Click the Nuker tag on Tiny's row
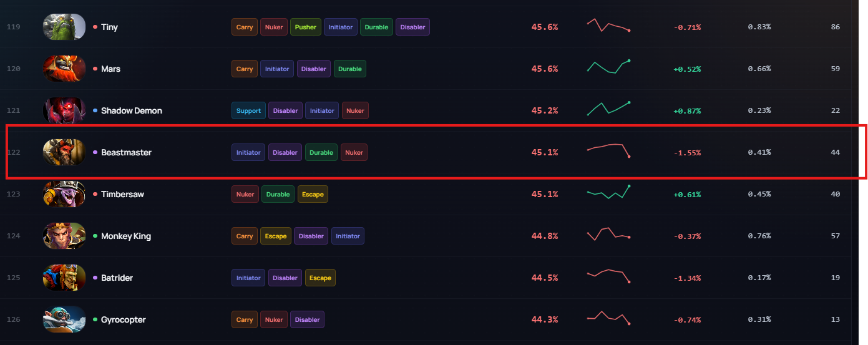Image resolution: width=868 pixels, height=345 pixels. (x=274, y=27)
